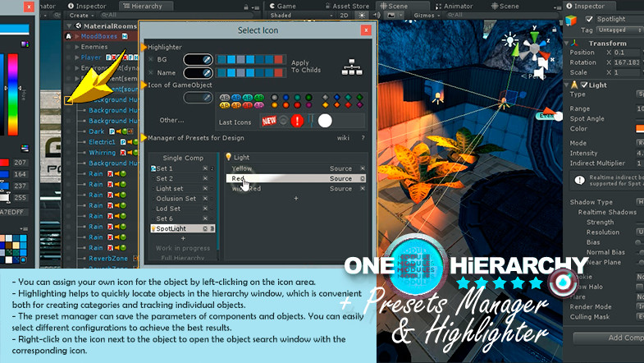Open the Create dropdown in Hierarchy

pos(81,16)
